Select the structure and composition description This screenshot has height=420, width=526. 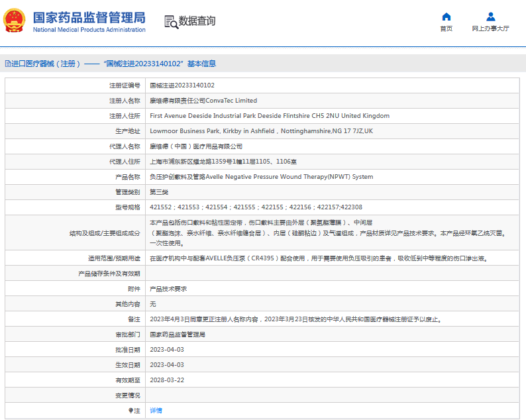pyautogui.click(x=328, y=233)
